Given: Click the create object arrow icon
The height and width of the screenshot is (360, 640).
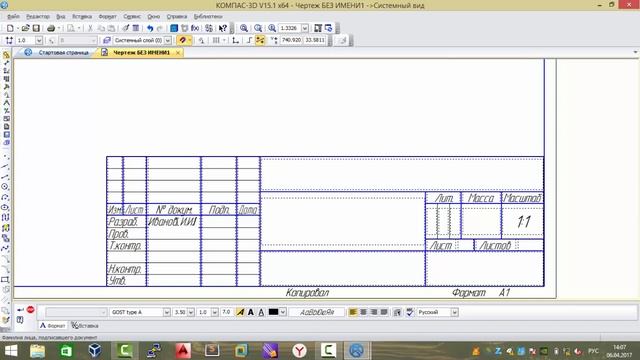Looking at the screenshot, I should pyautogui.click(x=20, y=310).
